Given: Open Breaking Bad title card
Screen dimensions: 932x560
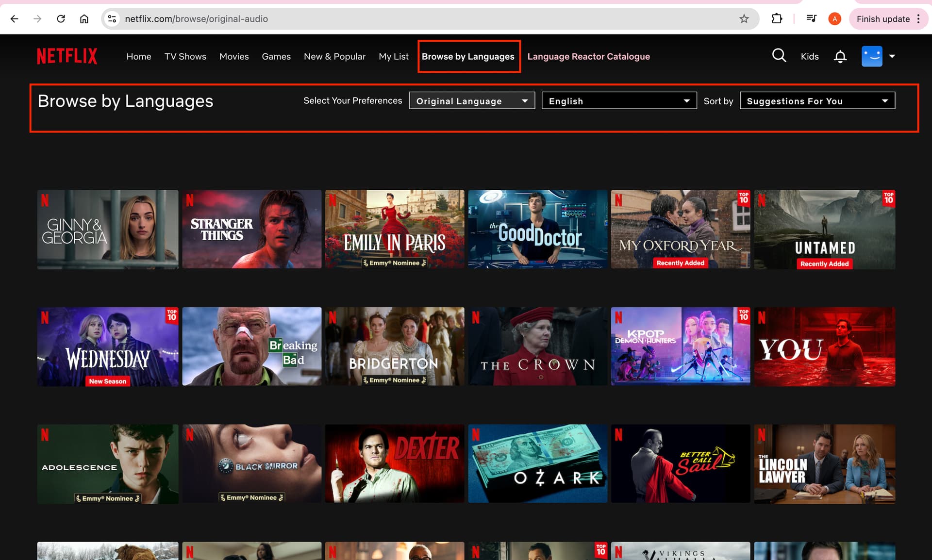Looking at the screenshot, I should pyautogui.click(x=251, y=346).
